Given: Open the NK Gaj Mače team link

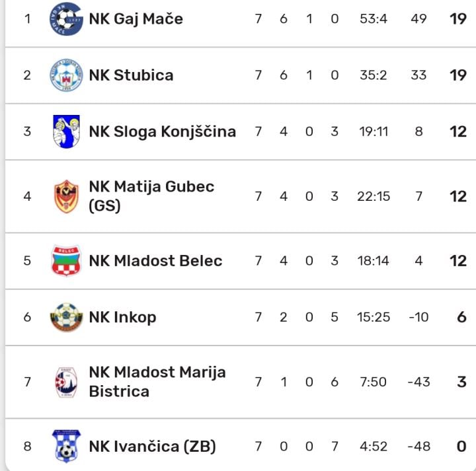Looking at the screenshot, I should 136,19.
